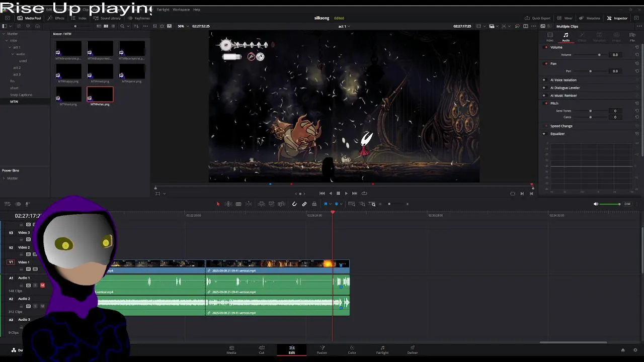The image size is (644, 362).
Task: Go to the Cut page
Action: (x=262, y=349)
